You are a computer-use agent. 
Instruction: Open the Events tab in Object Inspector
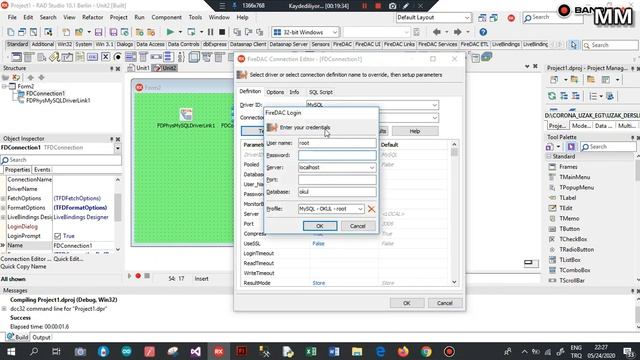(42, 169)
